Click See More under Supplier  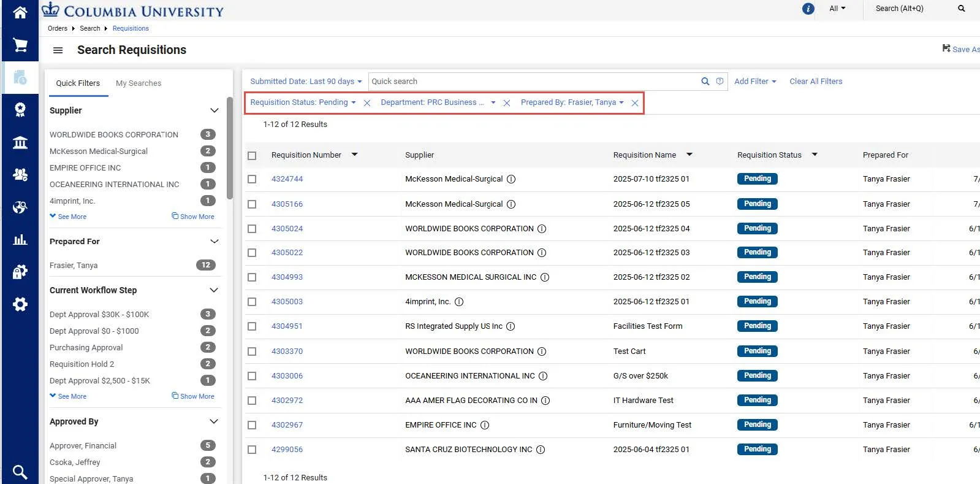tap(68, 217)
